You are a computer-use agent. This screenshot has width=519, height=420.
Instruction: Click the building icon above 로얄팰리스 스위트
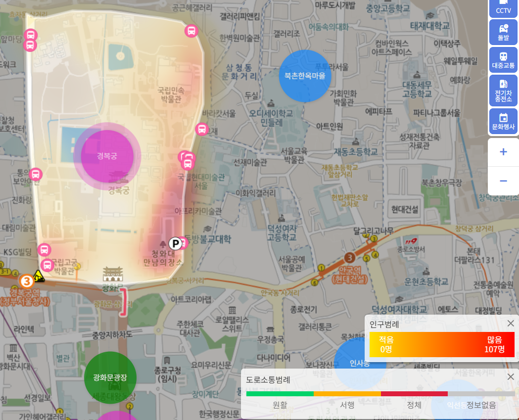pyautogui.click(x=233, y=311)
